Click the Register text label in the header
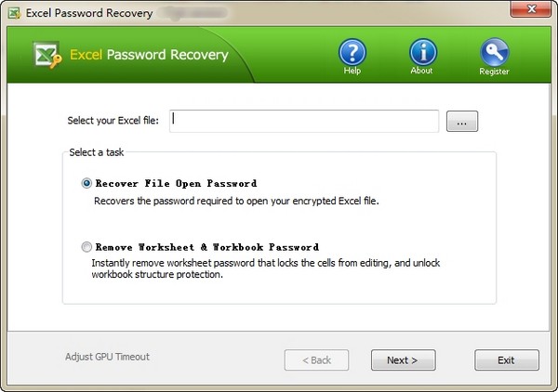 pos(494,72)
